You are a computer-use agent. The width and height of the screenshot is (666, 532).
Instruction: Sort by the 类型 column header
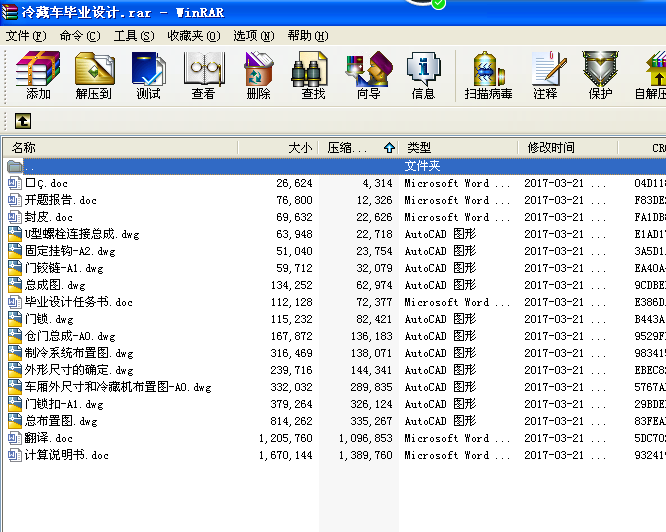point(458,148)
